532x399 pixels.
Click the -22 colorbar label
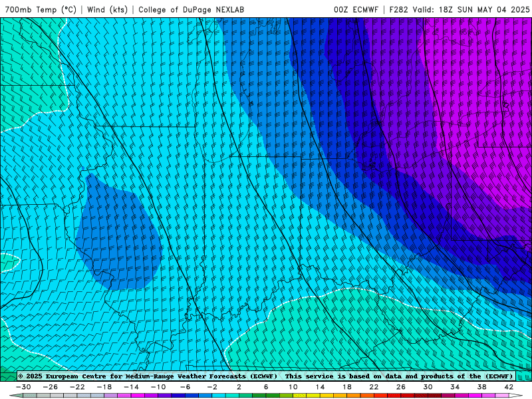77,387
